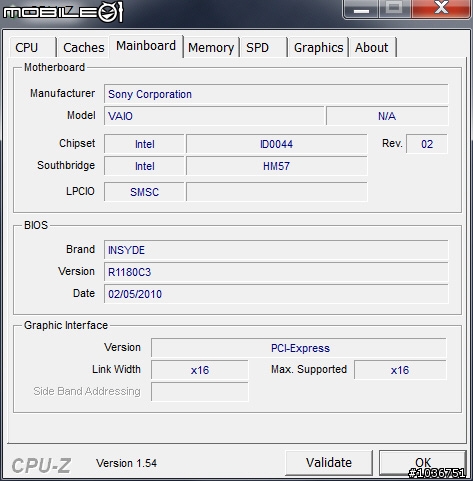The width and height of the screenshot is (473, 481).
Task: Switch to the Memory tab
Action: [x=211, y=47]
